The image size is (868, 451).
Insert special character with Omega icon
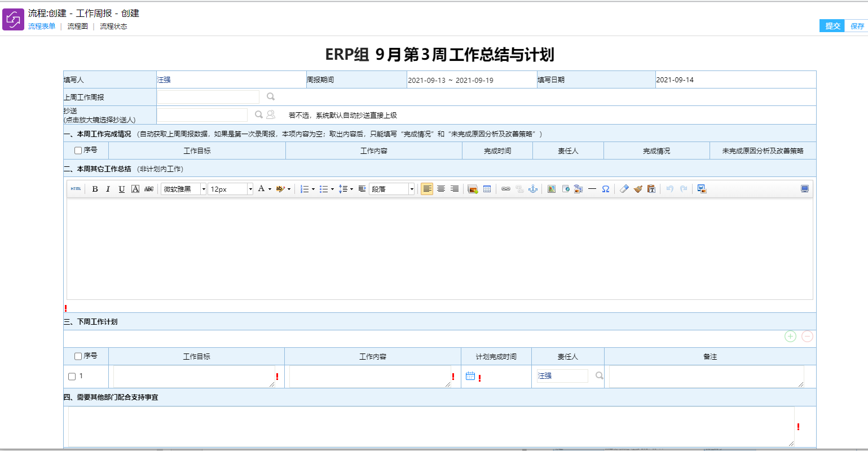pos(605,189)
